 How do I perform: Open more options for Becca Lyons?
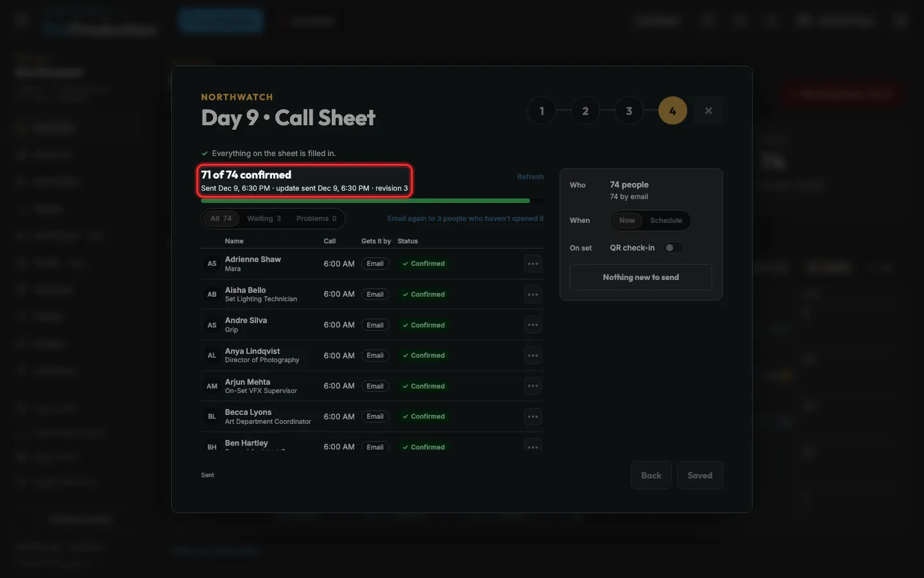[533, 417]
